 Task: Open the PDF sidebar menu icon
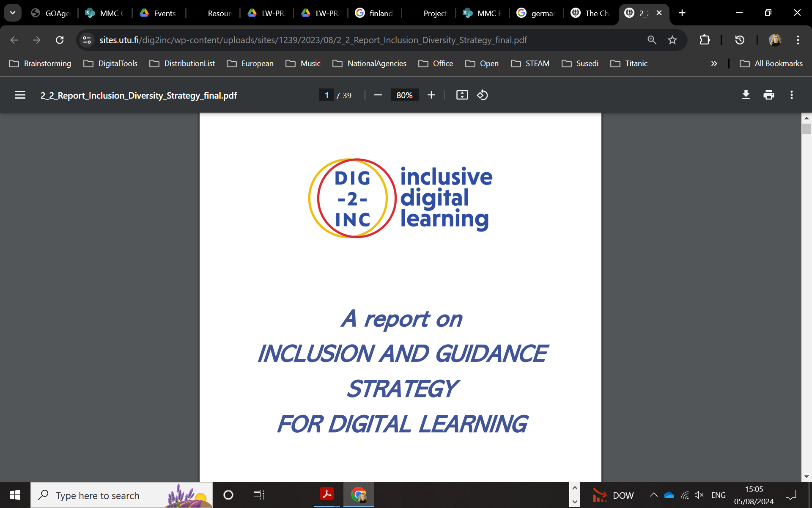20,95
